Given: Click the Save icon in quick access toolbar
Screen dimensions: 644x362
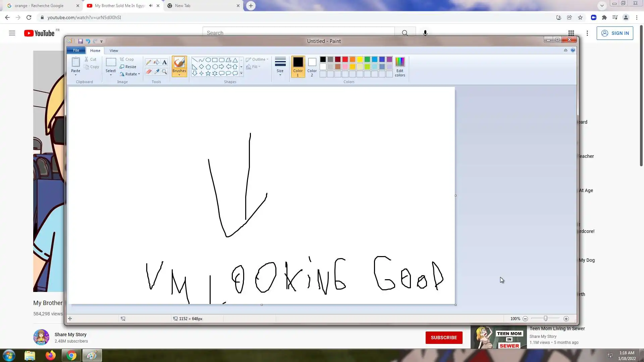Looking at the screenshot, I should click(80, 41).
